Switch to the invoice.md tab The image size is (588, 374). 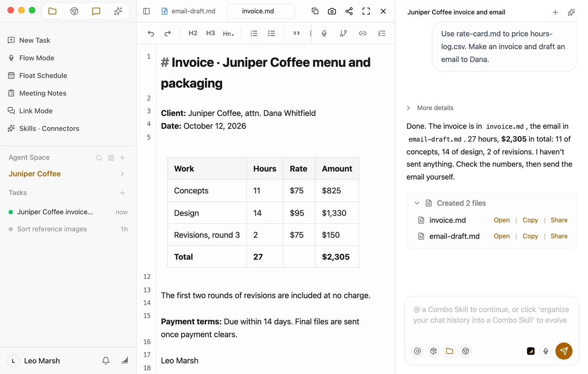261,11
